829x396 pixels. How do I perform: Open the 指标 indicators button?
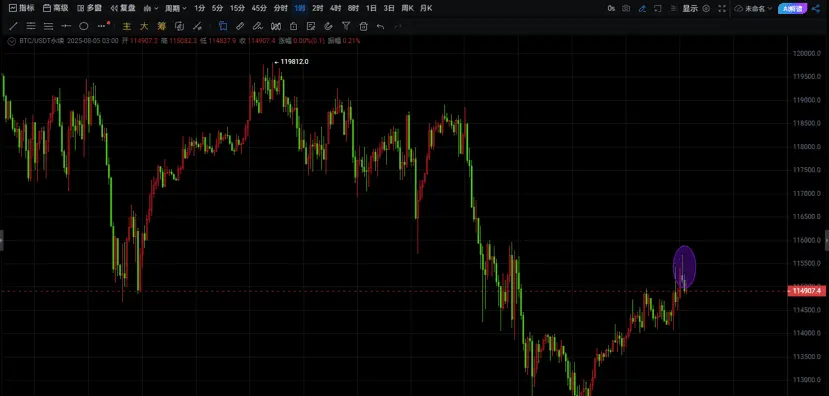[x=22, y=8]
